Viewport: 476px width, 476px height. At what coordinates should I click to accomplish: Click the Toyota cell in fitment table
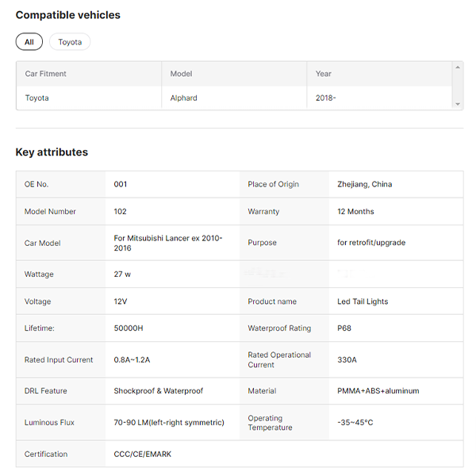pyautogui.click(x=37, y=98)
